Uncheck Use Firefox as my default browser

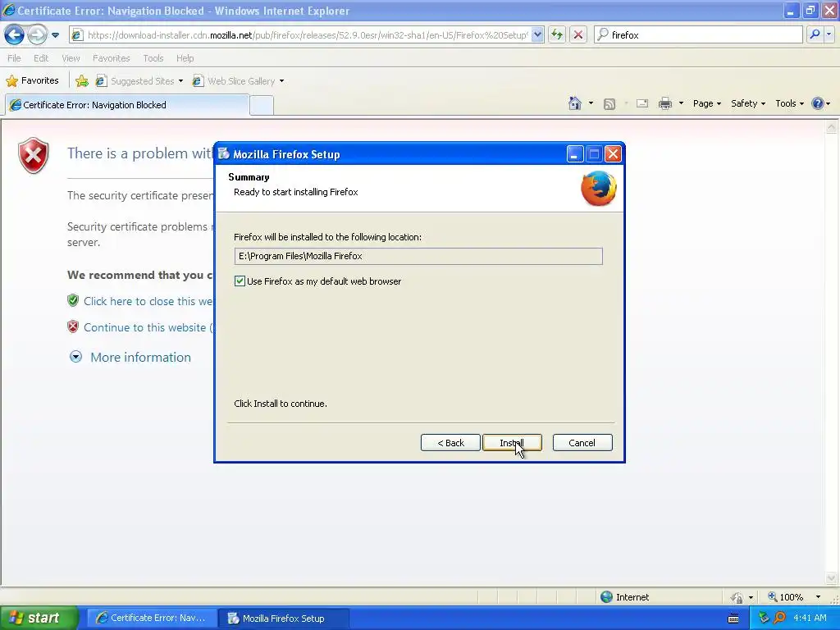click(240, 281)
